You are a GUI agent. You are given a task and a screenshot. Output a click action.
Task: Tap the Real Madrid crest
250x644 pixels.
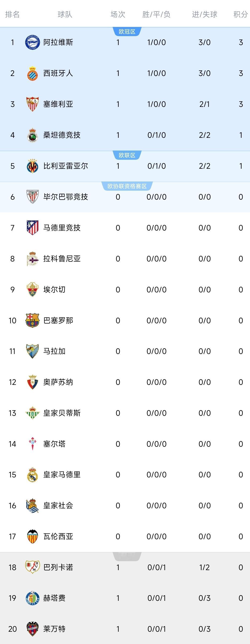(x=32, y=475)
